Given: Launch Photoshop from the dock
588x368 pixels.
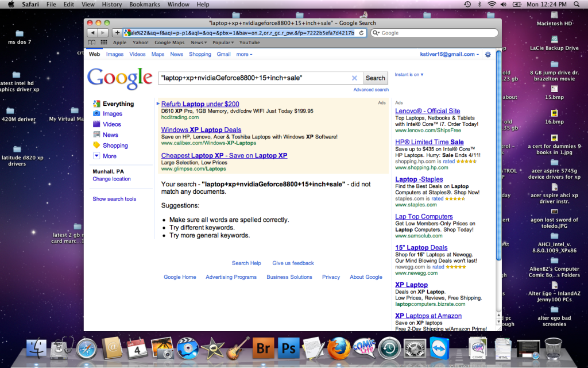Looking at the screenshot, I should [288, 348].
